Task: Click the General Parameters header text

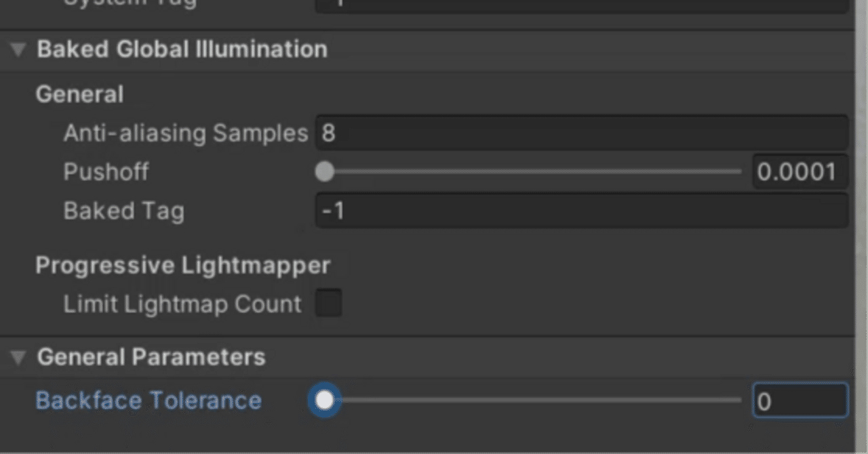Action: [x=151, y=357]
